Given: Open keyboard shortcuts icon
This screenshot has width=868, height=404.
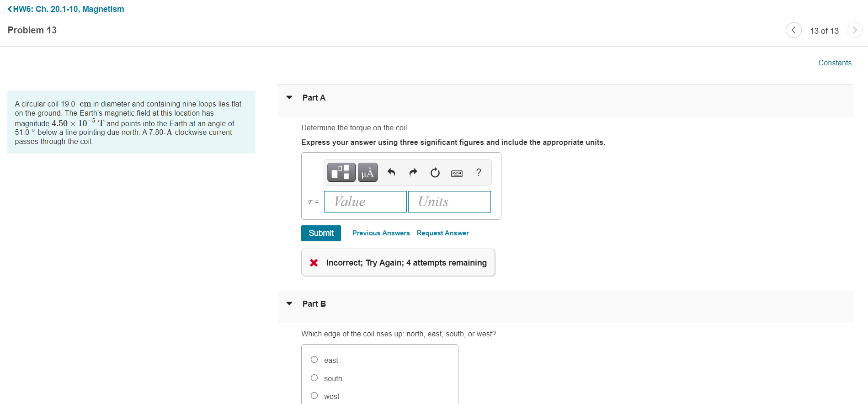Looking at the screenshot, I should pyautogui.click(x=457, y=173).
